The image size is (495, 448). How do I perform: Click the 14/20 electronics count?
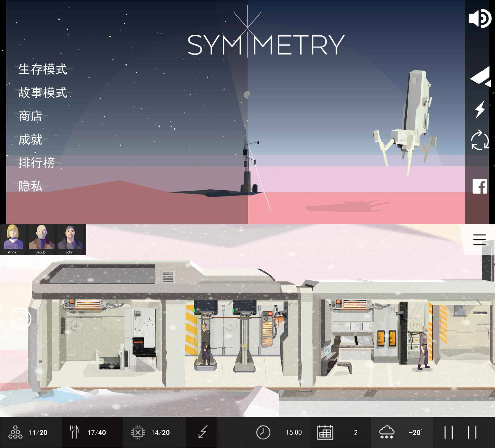(x=161, y=433)
